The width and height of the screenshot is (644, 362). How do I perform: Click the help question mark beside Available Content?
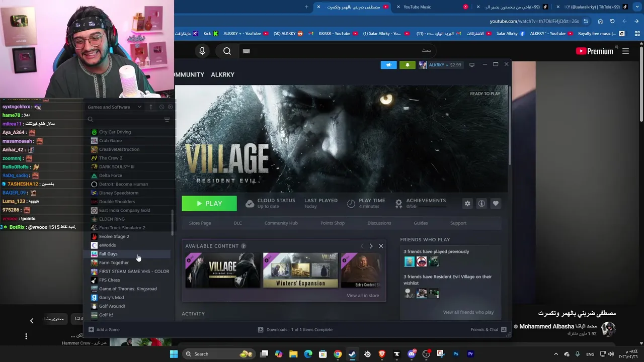pos(244,246)
